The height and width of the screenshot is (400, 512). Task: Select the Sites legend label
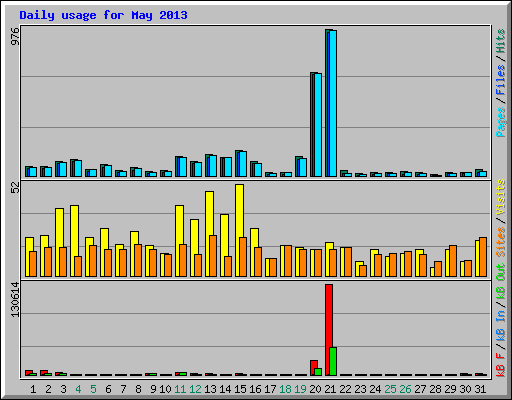[x=500, y=242]
